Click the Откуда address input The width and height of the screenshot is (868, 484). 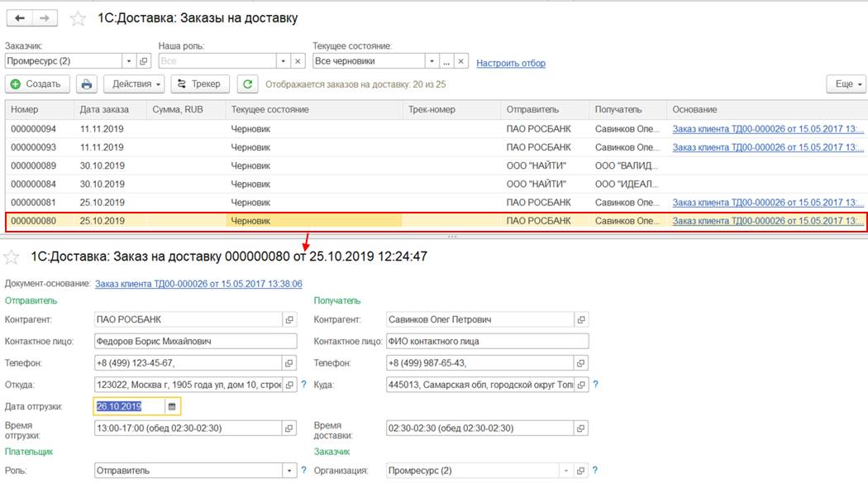click(188, 385)
